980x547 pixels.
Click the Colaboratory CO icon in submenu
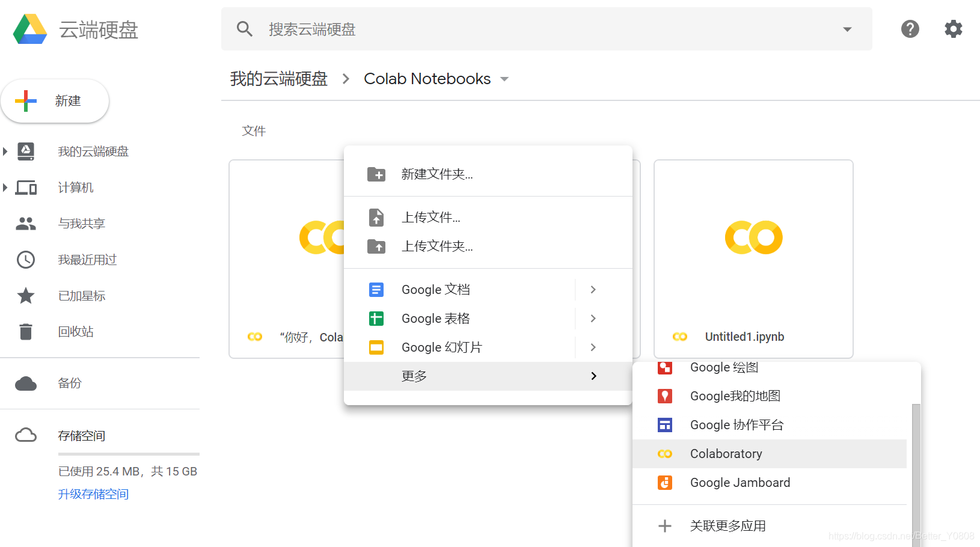[665, 454]
